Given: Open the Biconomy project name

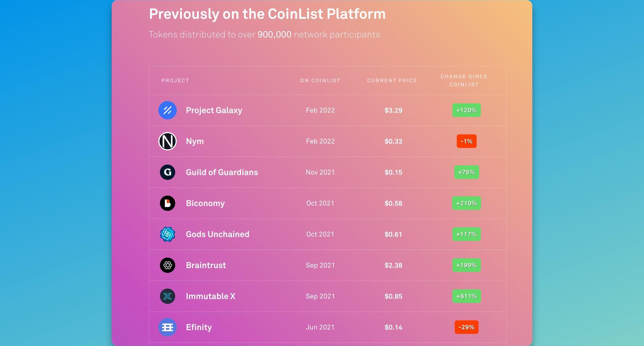Looking at the screenshot, I should pyautogui.click(x=205, y=203).
